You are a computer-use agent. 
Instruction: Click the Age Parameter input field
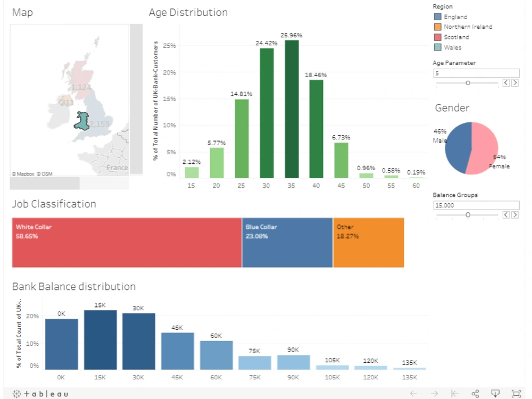(x=476, y=73)
